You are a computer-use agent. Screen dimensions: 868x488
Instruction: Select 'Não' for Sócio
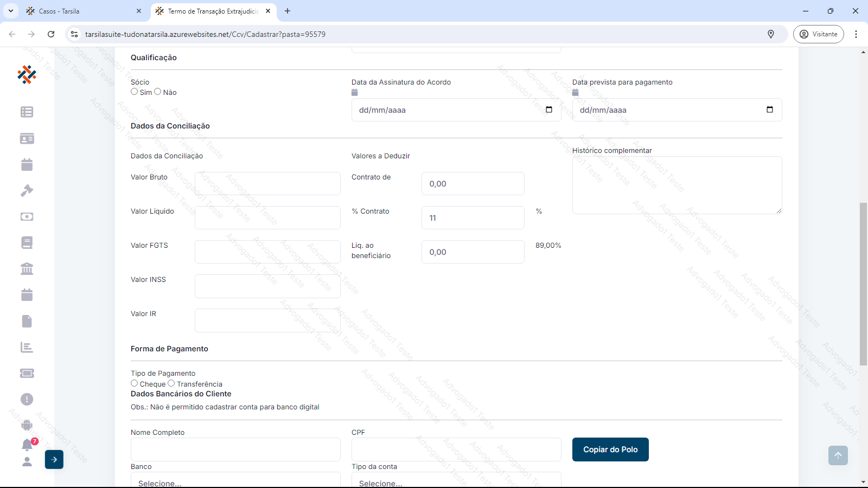(158, 92)
